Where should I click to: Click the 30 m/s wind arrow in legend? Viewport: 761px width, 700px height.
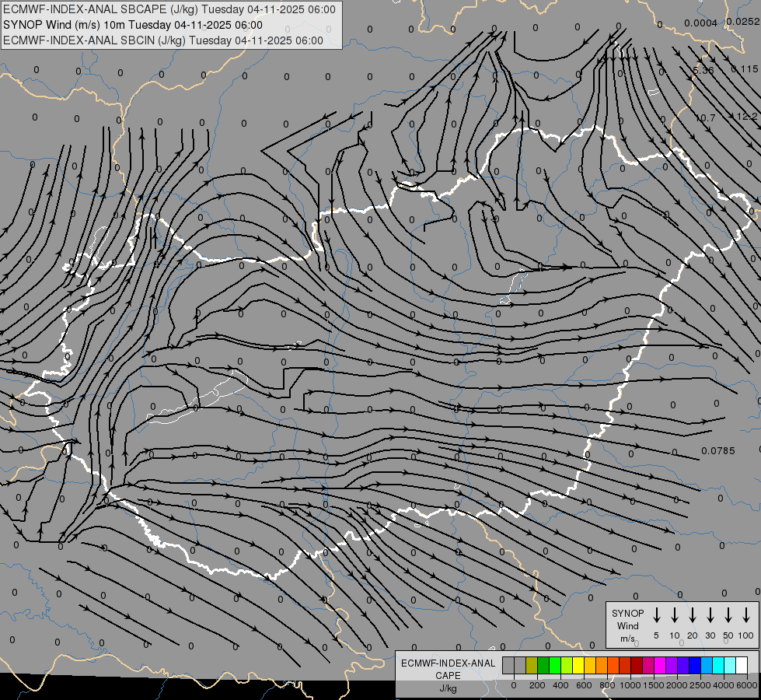coord(710,615)
